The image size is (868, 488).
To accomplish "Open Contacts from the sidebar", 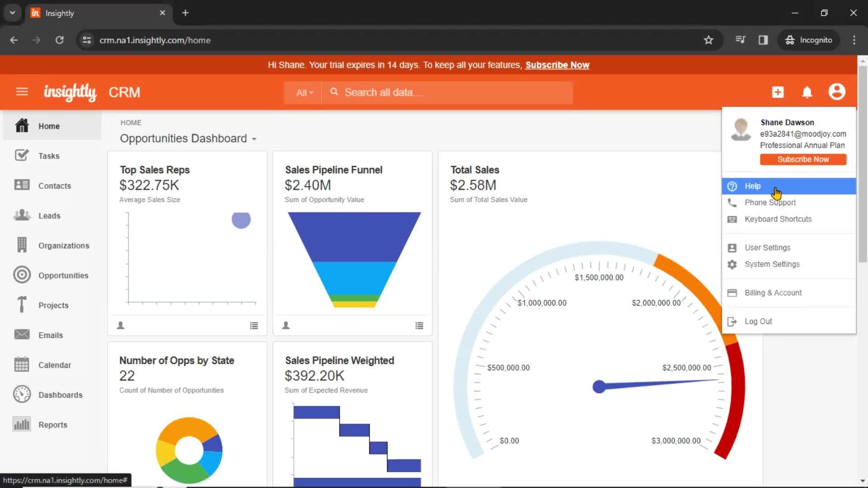I will click(52, 186).
